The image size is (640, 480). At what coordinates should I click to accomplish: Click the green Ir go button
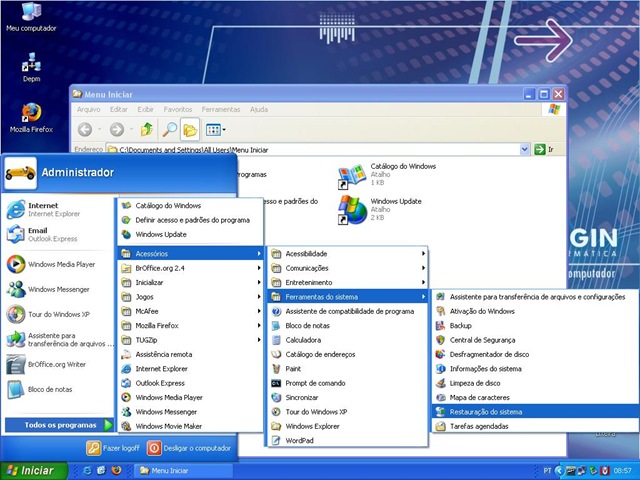pos(544,149)
